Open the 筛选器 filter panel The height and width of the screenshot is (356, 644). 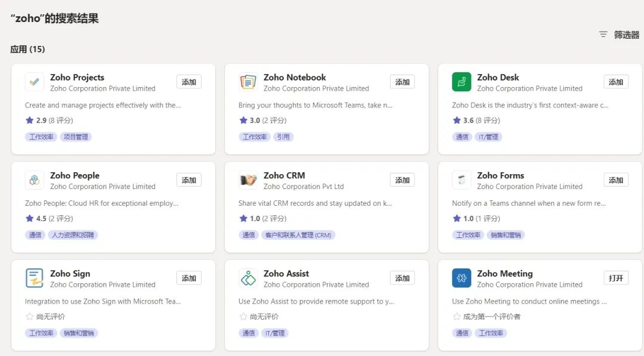620,35
